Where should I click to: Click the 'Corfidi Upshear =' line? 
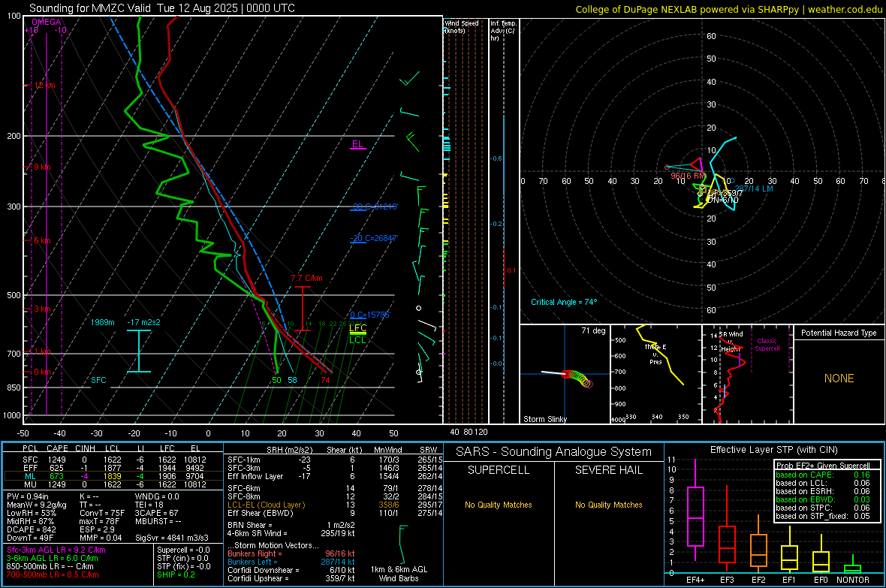291,578
